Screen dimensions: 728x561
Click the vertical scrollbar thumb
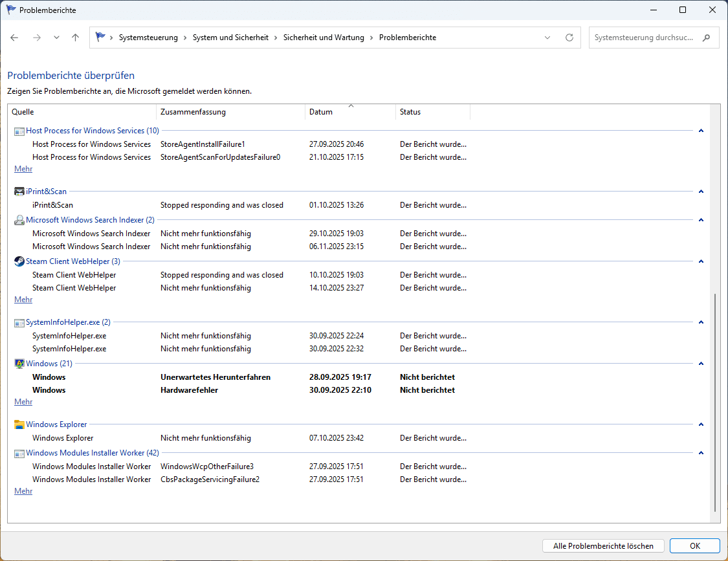click(x=715, y=401)
